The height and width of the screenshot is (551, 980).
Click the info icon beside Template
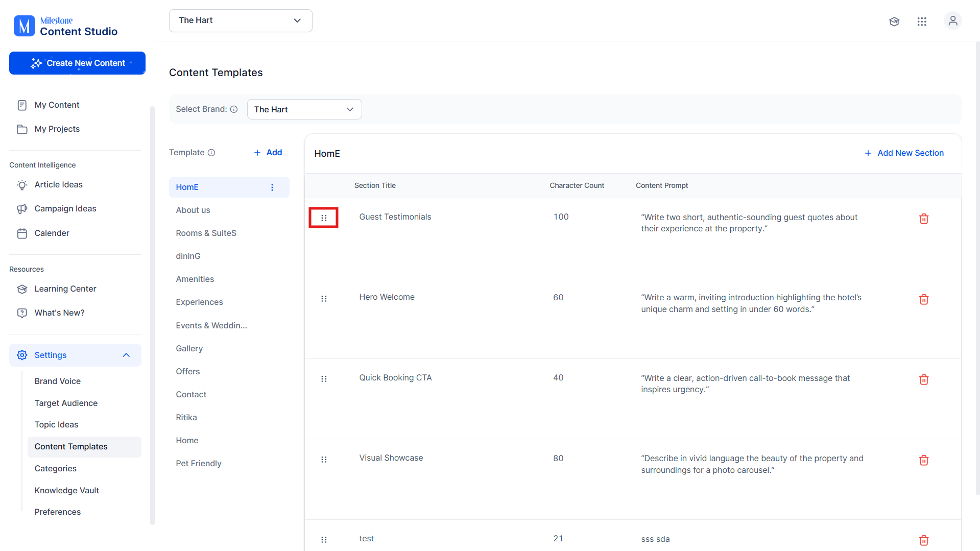coord(211,153)
